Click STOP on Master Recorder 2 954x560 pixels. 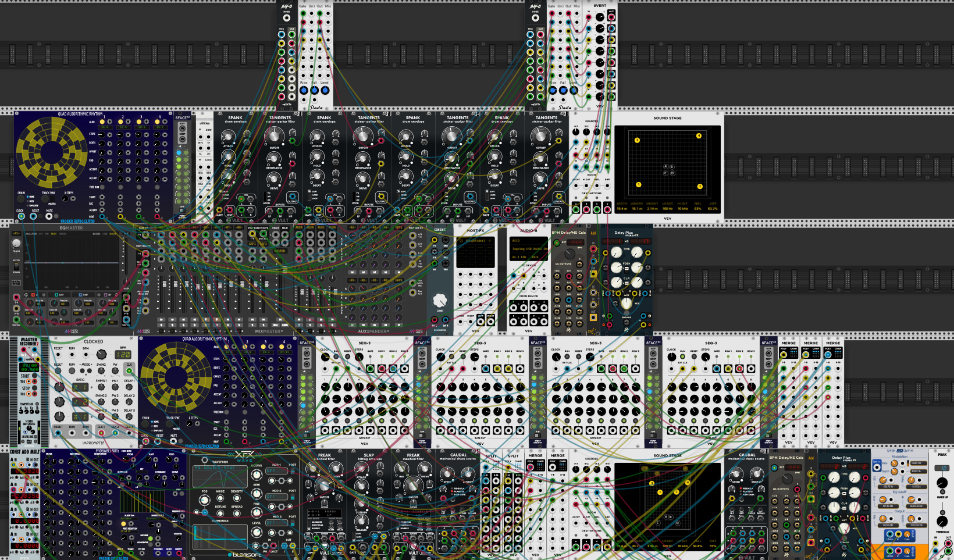pos(34,388)
